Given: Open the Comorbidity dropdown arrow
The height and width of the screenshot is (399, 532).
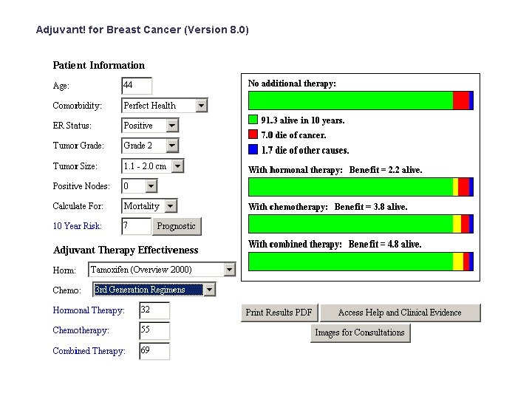Looking at the screenshot, I should [x=201, y=106].
